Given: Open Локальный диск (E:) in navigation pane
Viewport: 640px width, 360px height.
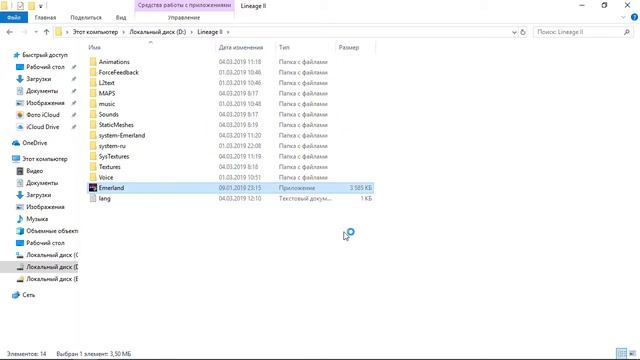Looking at the screenshot, I should pos(52,279).
